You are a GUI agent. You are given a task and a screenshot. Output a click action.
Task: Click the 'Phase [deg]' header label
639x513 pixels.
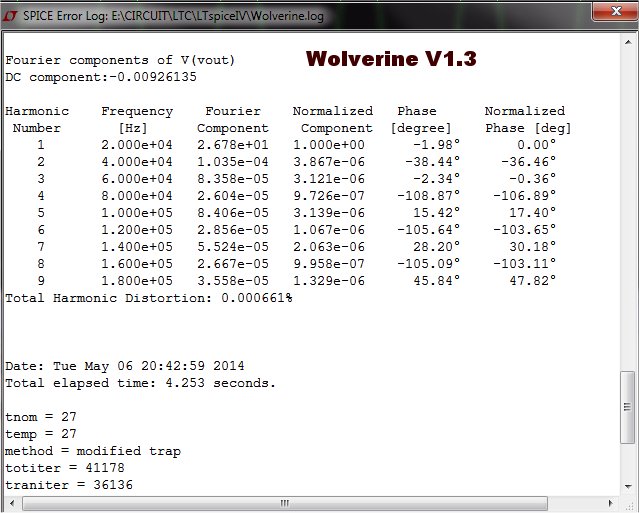pos(528,128)
